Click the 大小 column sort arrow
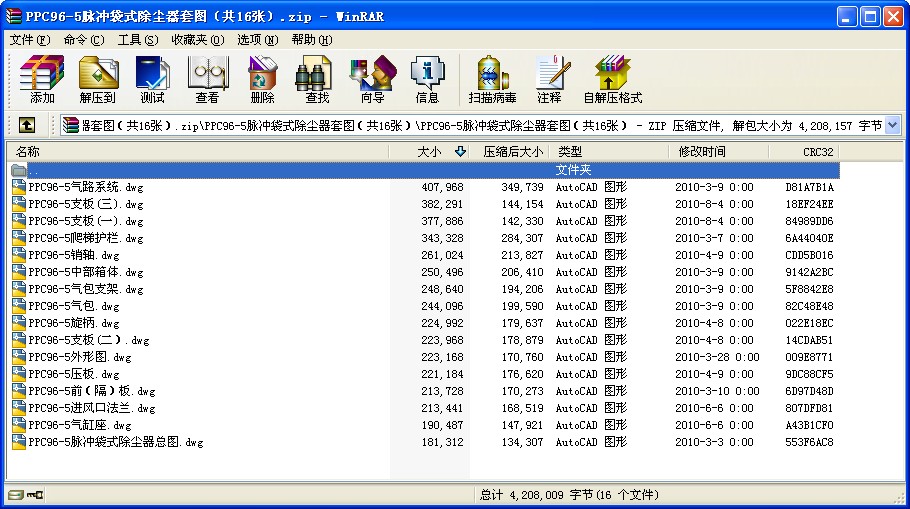This screenshot has height=509, width=910. 460,151
